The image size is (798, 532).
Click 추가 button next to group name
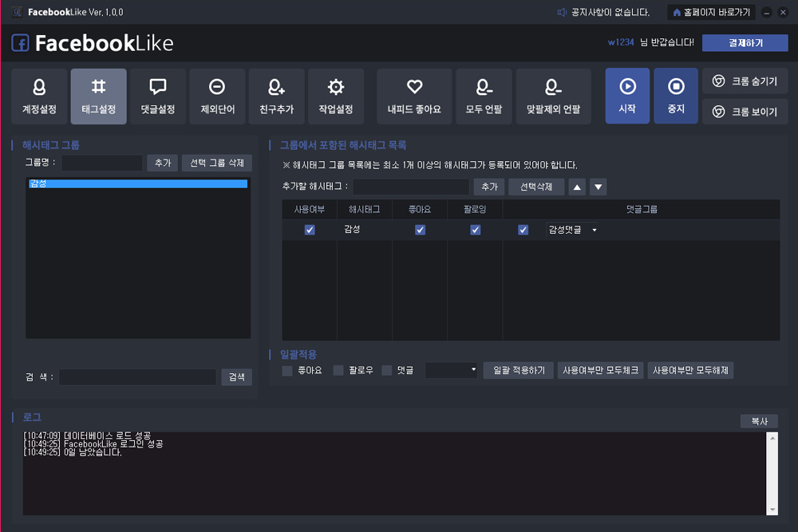163,163
